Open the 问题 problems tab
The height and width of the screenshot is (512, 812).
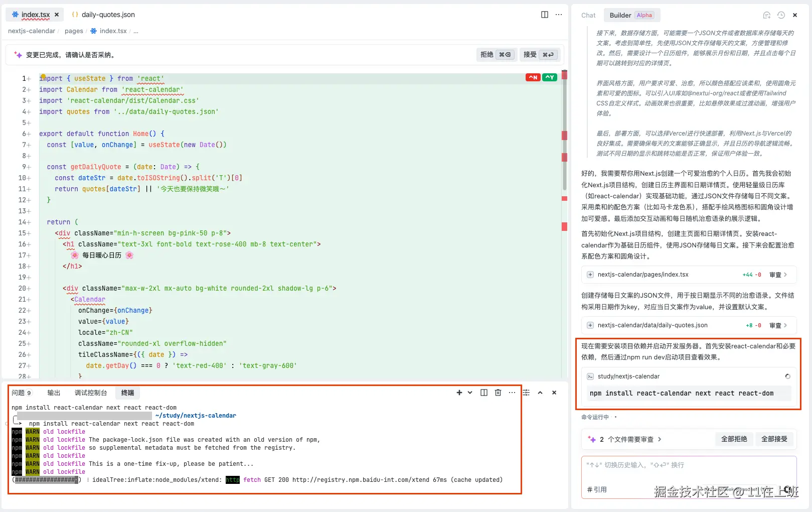[x=22, y=393]
